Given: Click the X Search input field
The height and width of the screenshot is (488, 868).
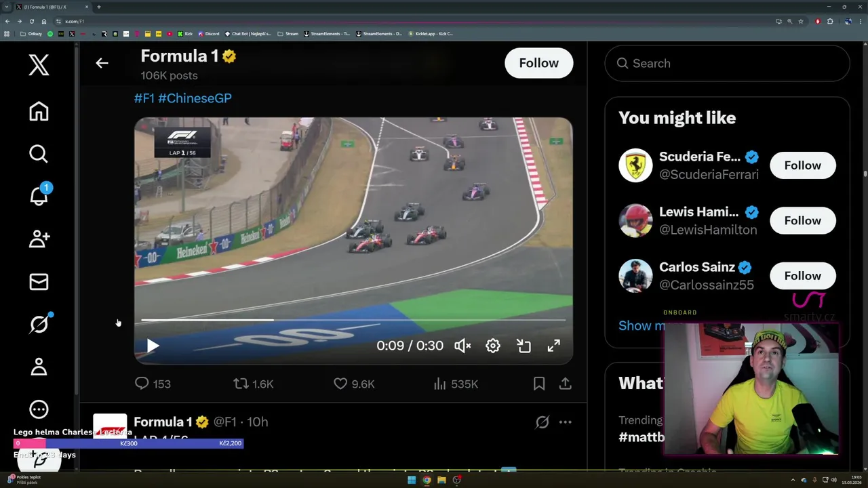Looking at the screenshot, I should pyautogui.click(x=732, y=63).
